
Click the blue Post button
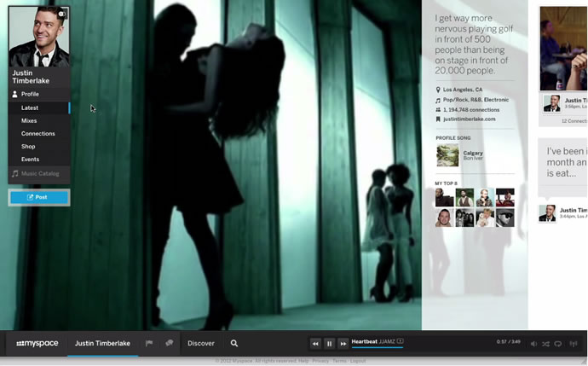[x=39, y=197]
